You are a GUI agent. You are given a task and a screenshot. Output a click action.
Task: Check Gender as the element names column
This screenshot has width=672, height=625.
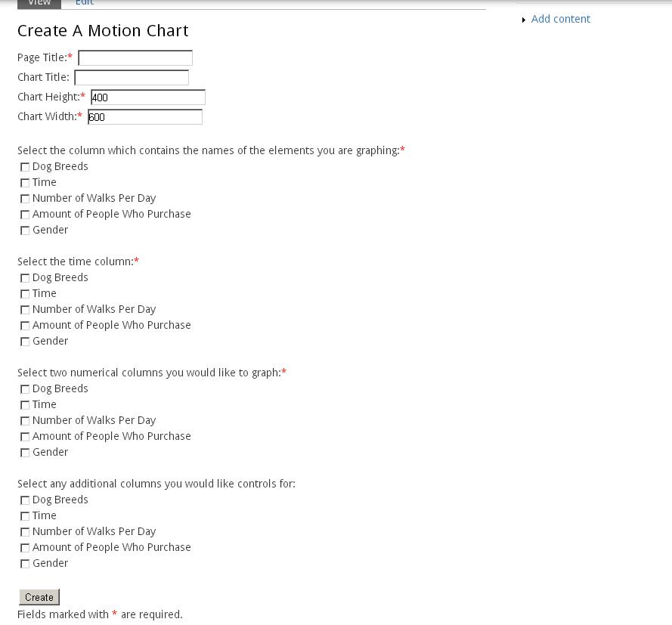(25, 230)
